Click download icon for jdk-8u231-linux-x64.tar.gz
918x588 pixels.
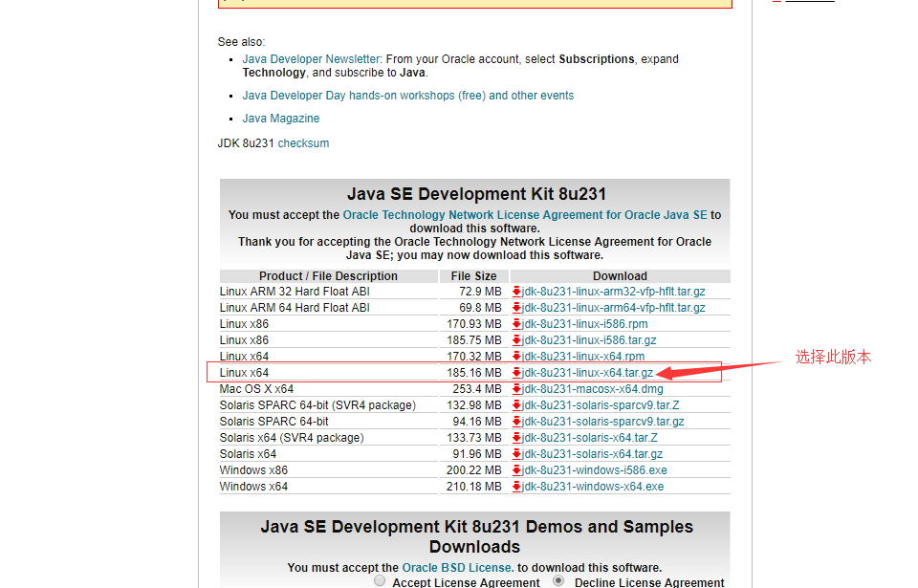tap(514, 372)
